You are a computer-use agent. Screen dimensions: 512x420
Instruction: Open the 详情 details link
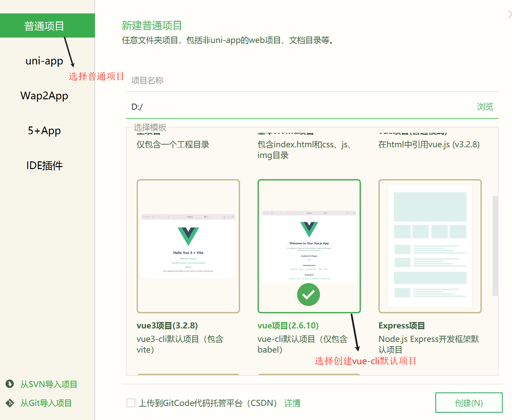click(x=292, y=403)
